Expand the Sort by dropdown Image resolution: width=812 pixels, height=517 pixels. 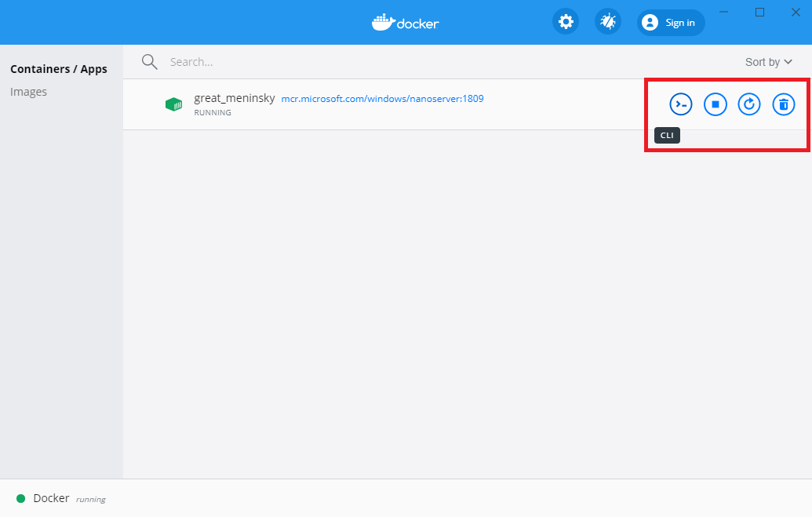click(x=768, y=62)
